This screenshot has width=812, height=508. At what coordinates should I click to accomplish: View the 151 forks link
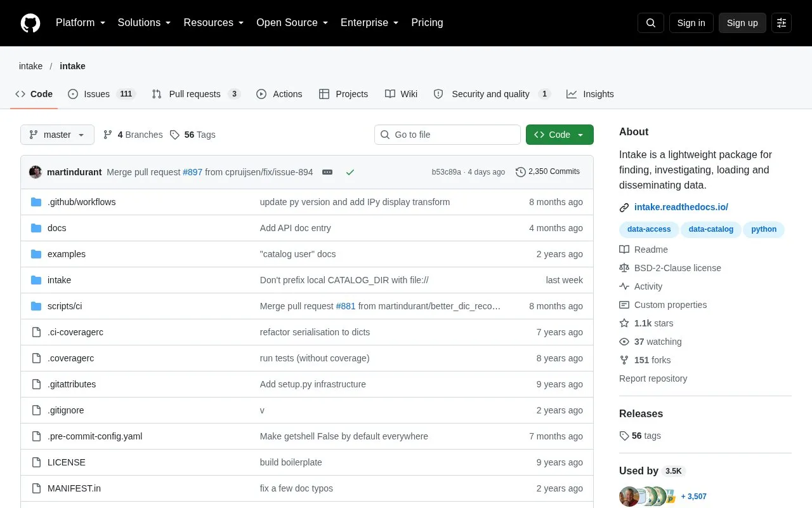pos(645,360)
